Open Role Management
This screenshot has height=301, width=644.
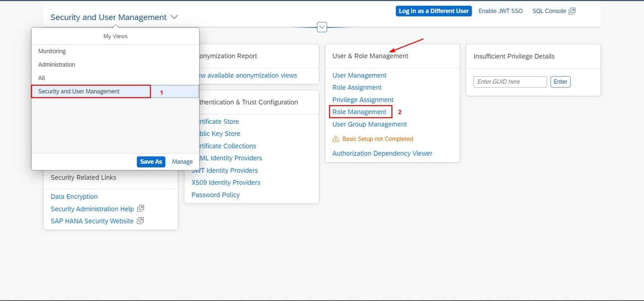pos(360,112)
